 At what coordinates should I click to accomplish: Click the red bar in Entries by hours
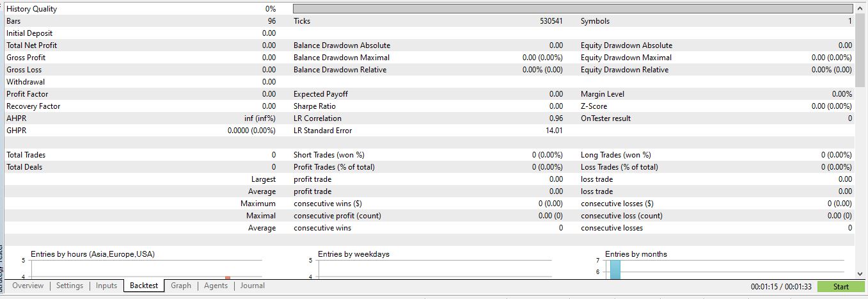point(227,277)
